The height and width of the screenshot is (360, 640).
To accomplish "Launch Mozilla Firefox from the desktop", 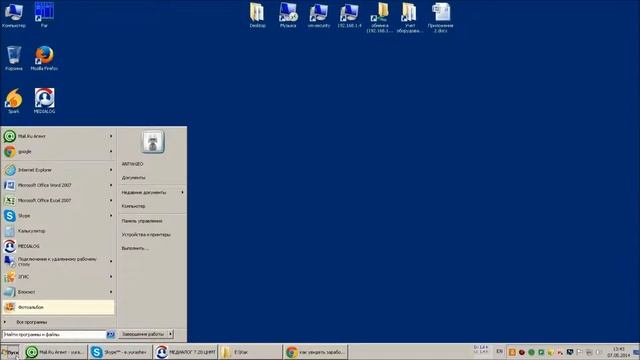I will 44,58.
